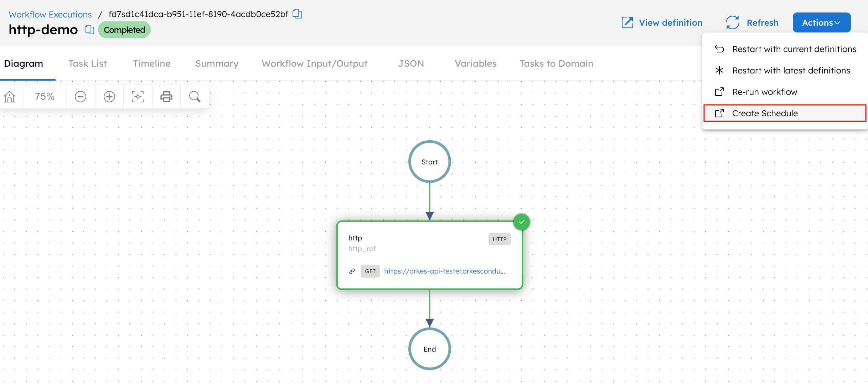Click the Restart with current definitions arrow icon
This screenshot has width=868, height=392.
pos(719,49)
